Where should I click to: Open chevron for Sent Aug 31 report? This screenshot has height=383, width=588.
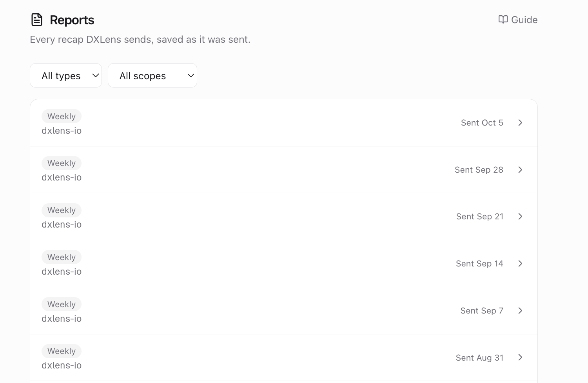click(520, 357)
